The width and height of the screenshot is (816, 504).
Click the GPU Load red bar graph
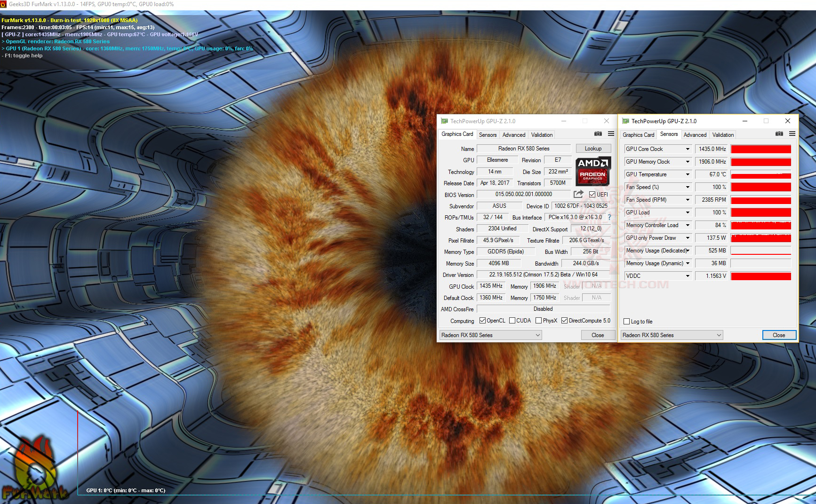[760, 212]
